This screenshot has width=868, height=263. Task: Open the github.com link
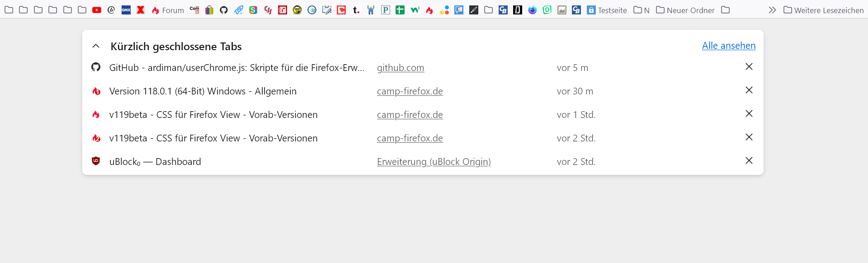coord(401,68)
